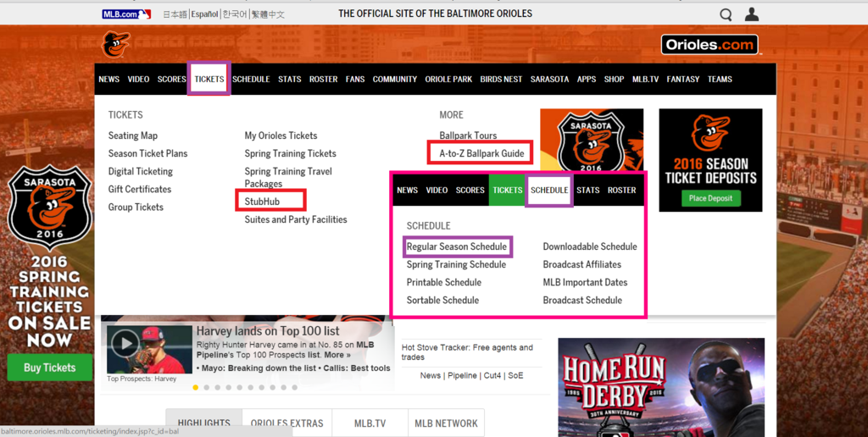
Task: Open Spring Training Travel Packages
Action: pyautogui.click(x=288, y=178)
